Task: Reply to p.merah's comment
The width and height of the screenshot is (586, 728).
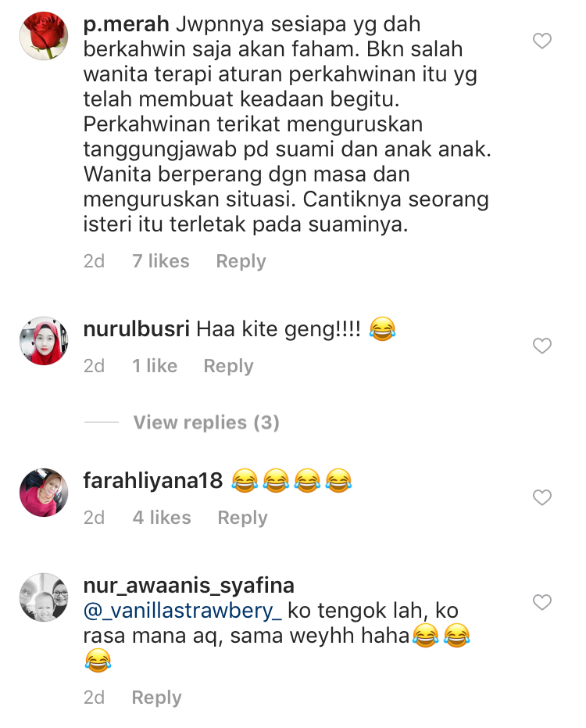Action: point(241,261)
